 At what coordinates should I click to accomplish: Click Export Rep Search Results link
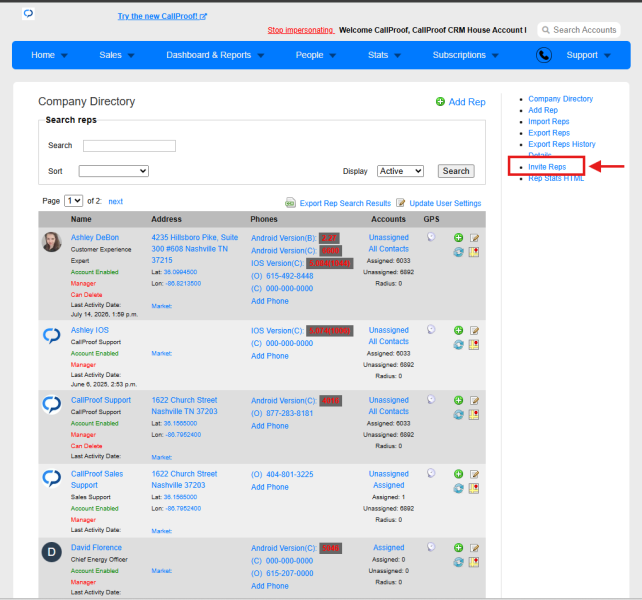click(345, 203)
